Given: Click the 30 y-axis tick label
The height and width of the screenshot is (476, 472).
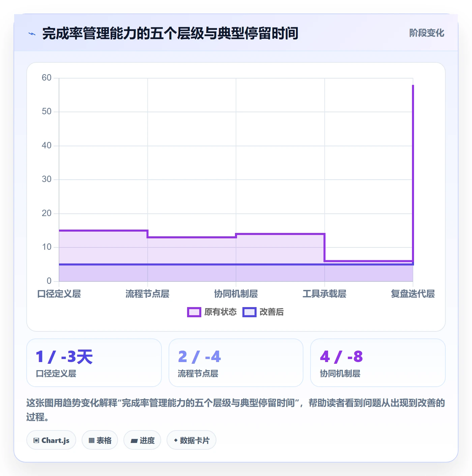Looking at the screenshot, I should pos(47,179).
